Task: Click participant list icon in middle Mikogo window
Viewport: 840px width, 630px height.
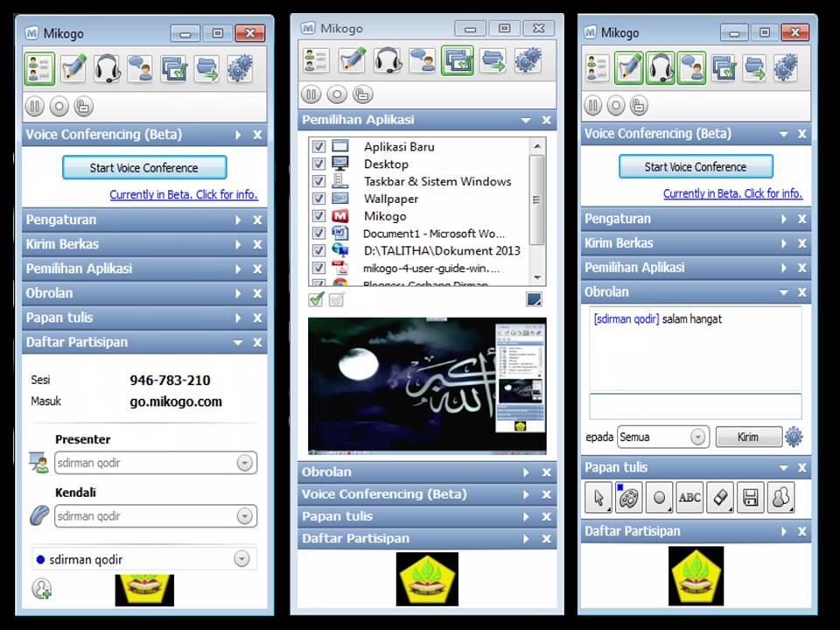Action: [x=316, y=60]
